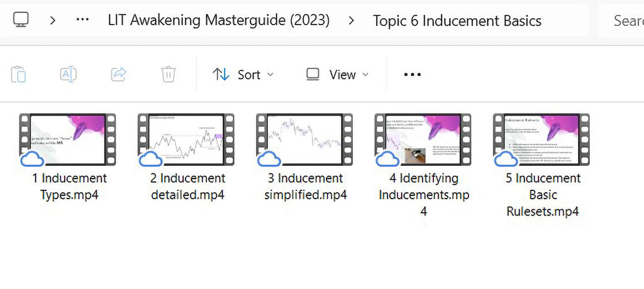The image size is (644, 289).
Task: Focus the Search box
Action: 621,19
